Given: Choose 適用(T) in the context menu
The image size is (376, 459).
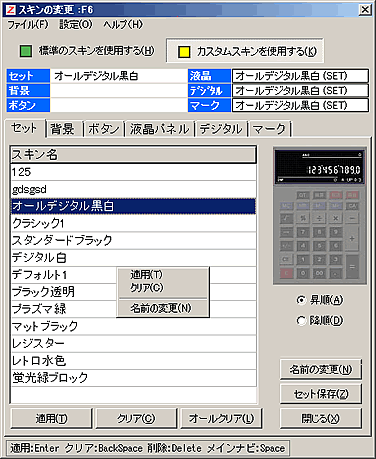Looking at the screenshot, I should click(x=146, y=275).
